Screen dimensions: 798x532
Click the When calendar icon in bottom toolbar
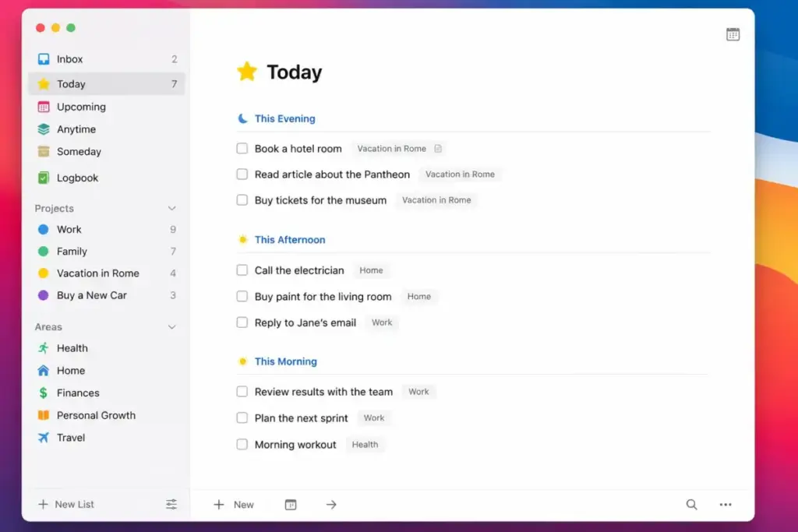tap(291, 505)
